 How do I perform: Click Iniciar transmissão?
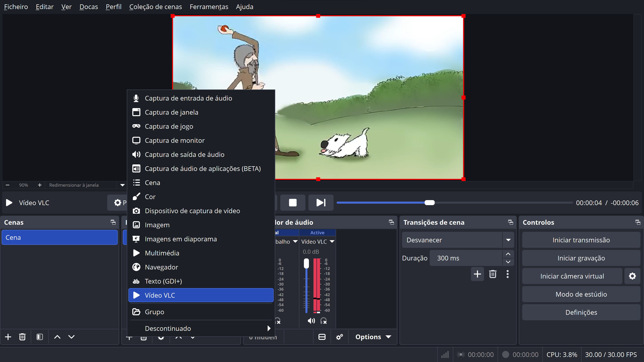click(x=581, y=240)
